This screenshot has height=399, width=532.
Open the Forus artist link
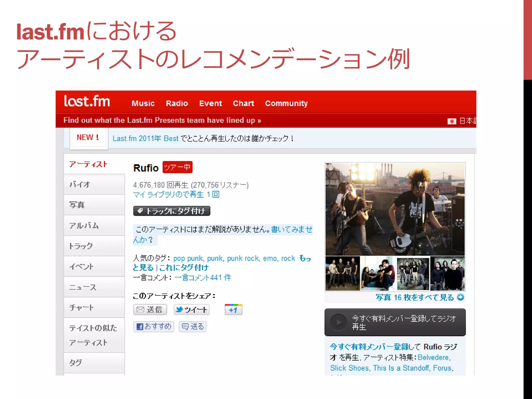pyautogui.click(x=442, y=368)
